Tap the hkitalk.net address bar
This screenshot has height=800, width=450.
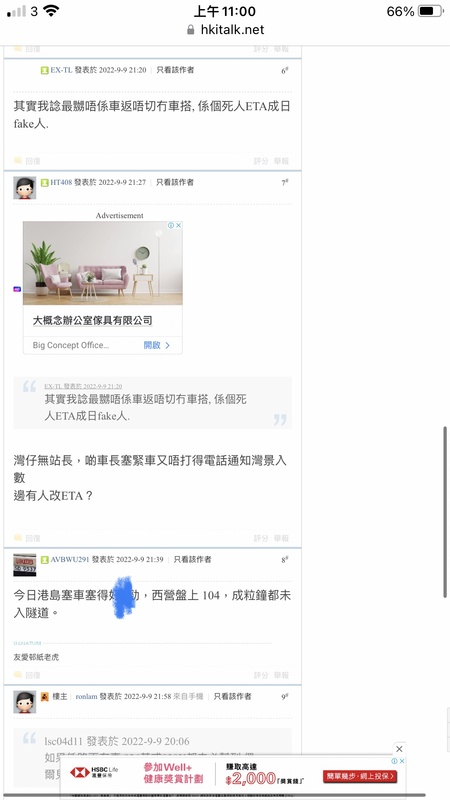pos(225,30)
